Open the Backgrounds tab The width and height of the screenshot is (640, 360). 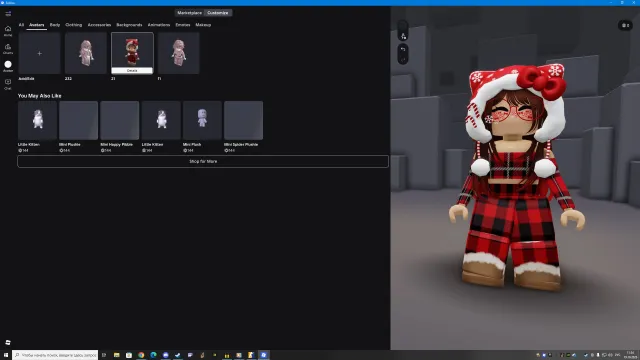(129, 25)
